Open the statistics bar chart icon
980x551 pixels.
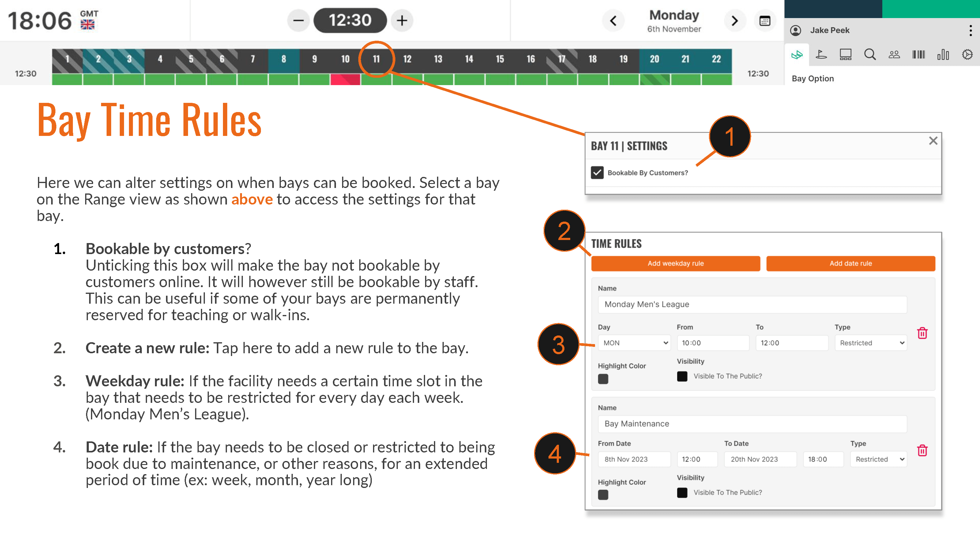pyautogui.click(x=943, y=54)
